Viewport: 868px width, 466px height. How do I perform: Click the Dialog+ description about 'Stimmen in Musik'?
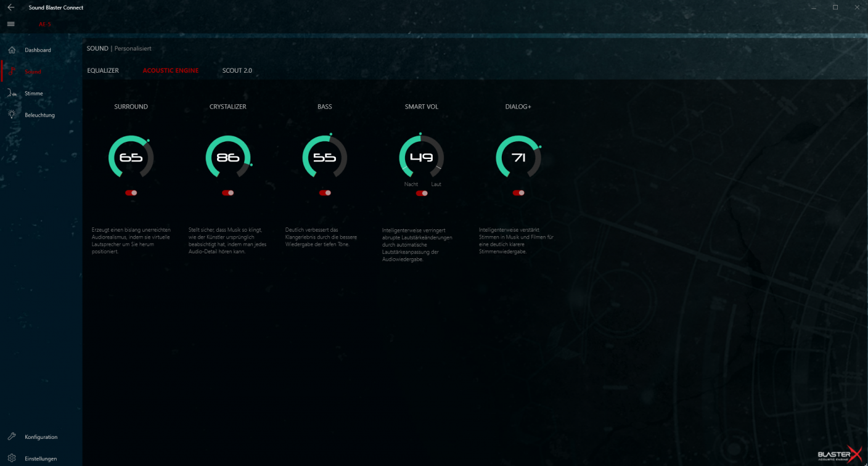515,240
